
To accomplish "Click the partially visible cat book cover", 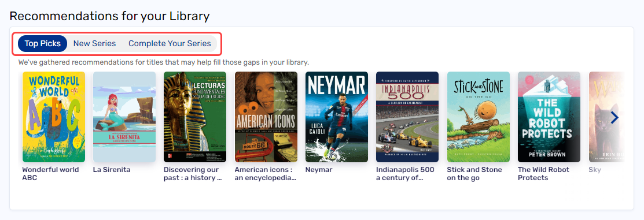I will pyautogui.click(x=607, y=117).
